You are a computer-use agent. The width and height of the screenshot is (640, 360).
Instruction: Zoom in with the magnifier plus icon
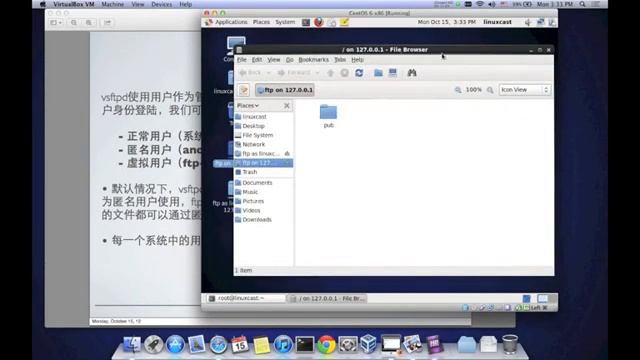(x=490, y=90)
